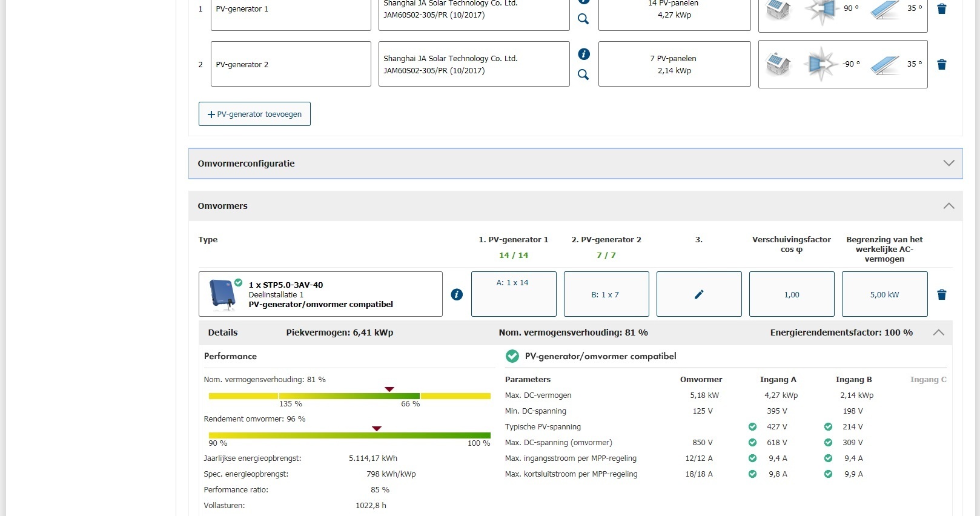
Task: Collapse the inverter Details row
Action: tap(938, 332)
